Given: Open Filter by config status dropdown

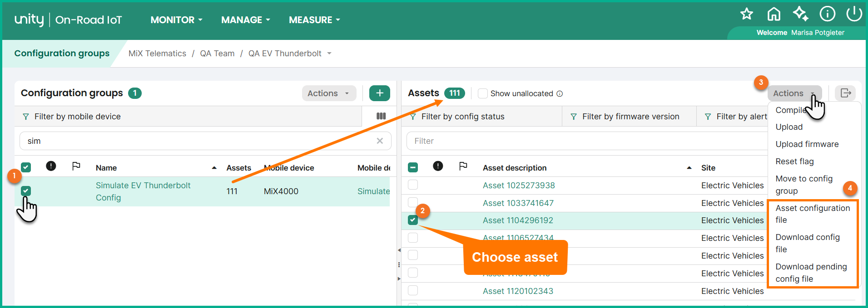Looking at the screenshot, I should point(481,117).
